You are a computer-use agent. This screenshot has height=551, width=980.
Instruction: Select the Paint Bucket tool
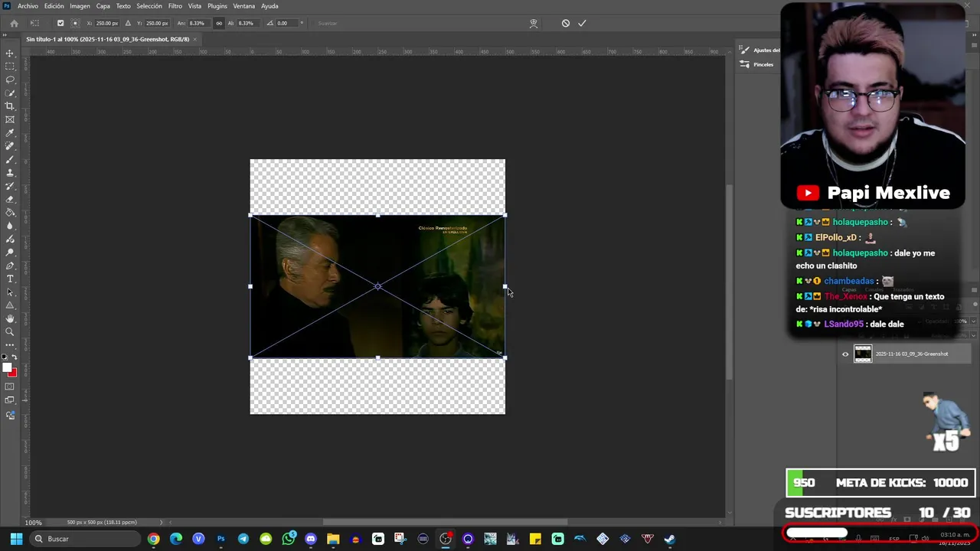pos(10,213)
